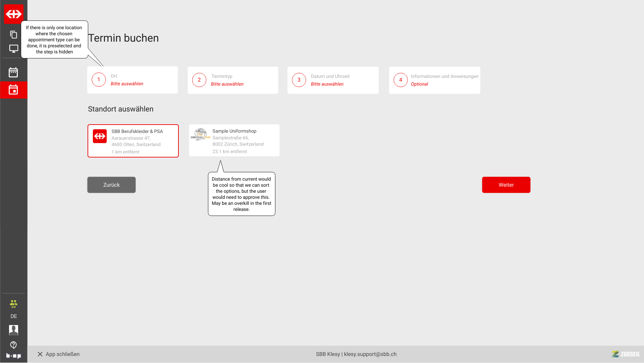The width and height of the screenshot is (644, 363).
Task: Click the Weiter button
Action: point(506,185)
